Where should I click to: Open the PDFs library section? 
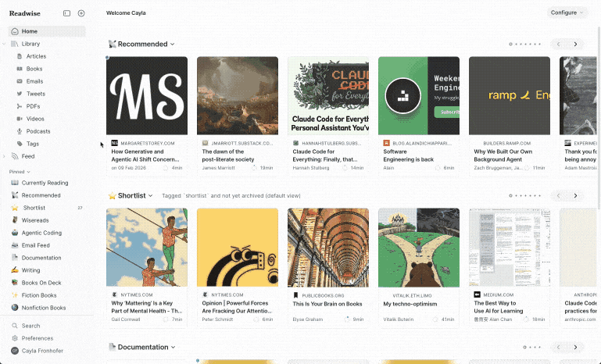33,106
